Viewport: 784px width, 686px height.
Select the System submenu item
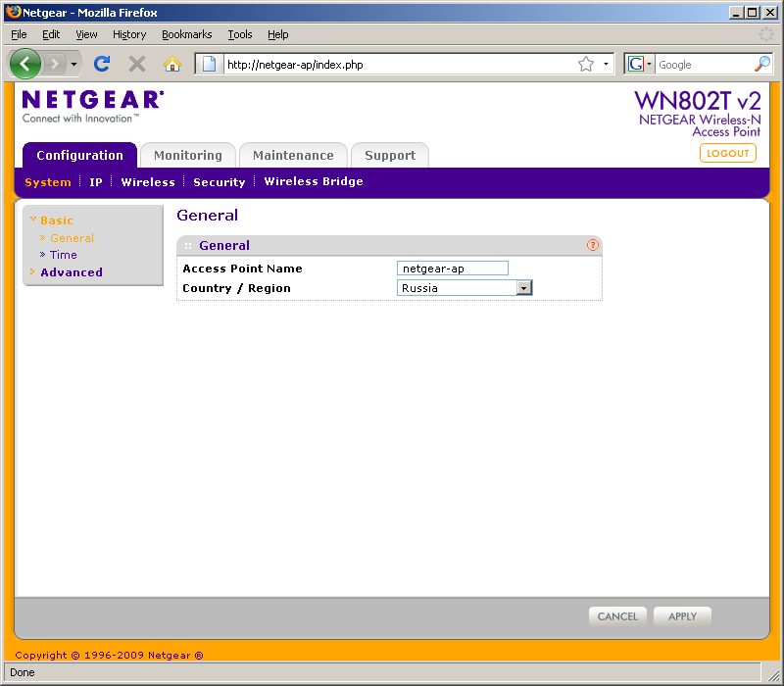47,182
